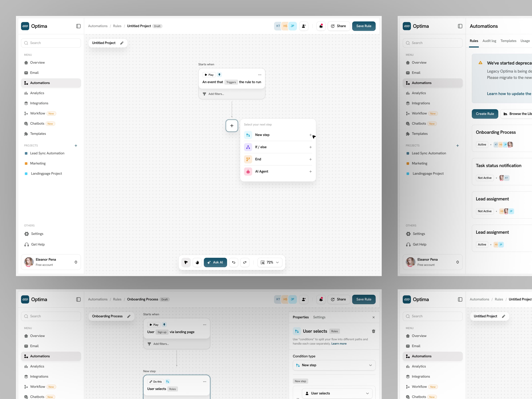Image resolution: width=532 pixels, height=399 pixels.
Task: Open three-dots menu on trigger card
Action: click(x=260, y=75)
